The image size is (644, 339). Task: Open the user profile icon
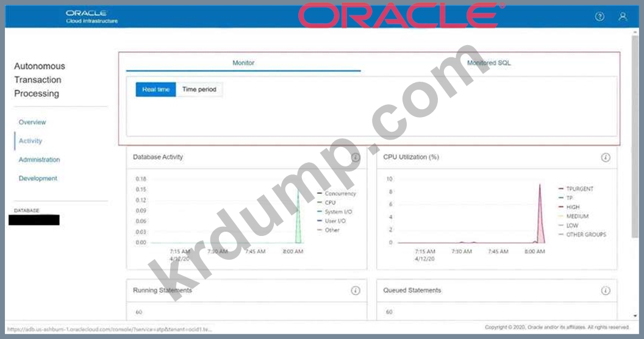[623, 16]
